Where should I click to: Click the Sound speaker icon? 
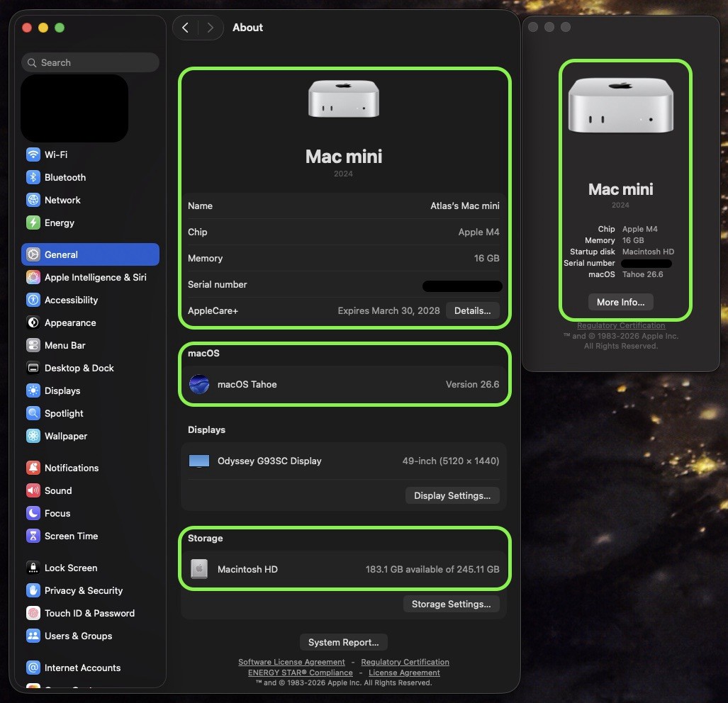tap(33, 490)
